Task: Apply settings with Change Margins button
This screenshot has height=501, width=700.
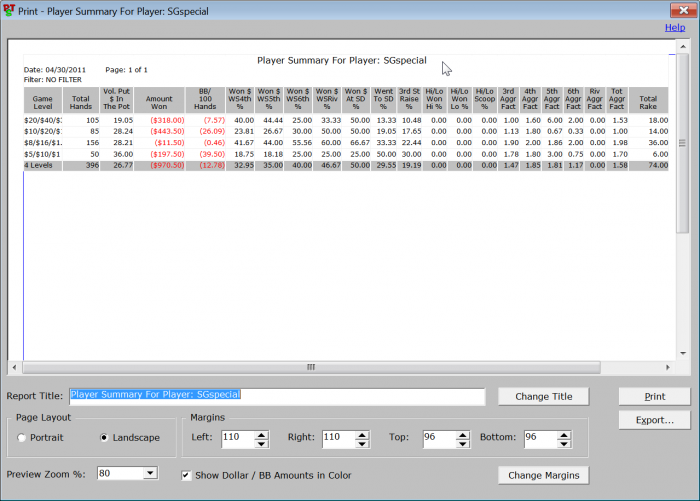Action: (543, 474)
